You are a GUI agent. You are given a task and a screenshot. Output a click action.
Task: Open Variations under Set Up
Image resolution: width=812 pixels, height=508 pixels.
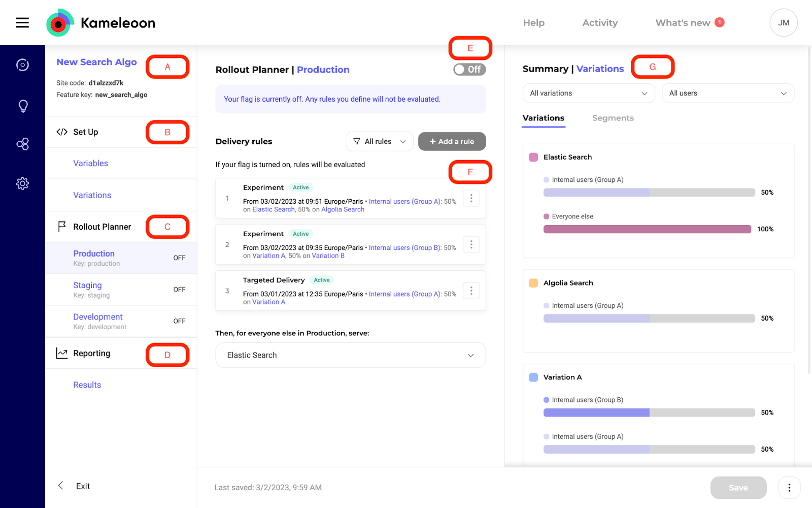pos(92,196)
